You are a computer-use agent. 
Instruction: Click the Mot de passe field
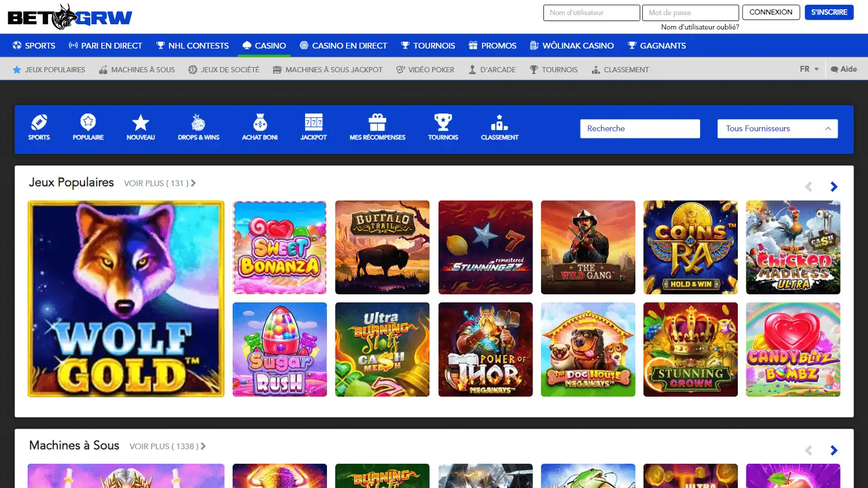[690, 13]
